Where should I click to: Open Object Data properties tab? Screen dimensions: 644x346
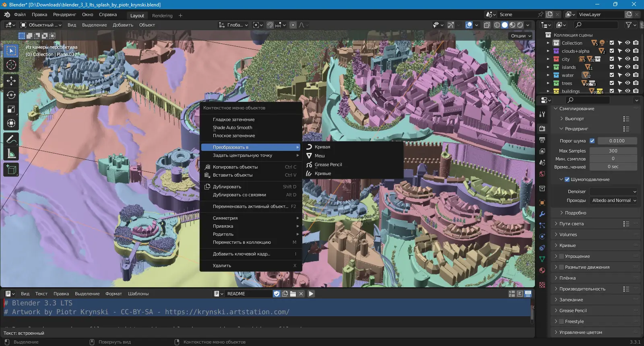tap(542, 259)
